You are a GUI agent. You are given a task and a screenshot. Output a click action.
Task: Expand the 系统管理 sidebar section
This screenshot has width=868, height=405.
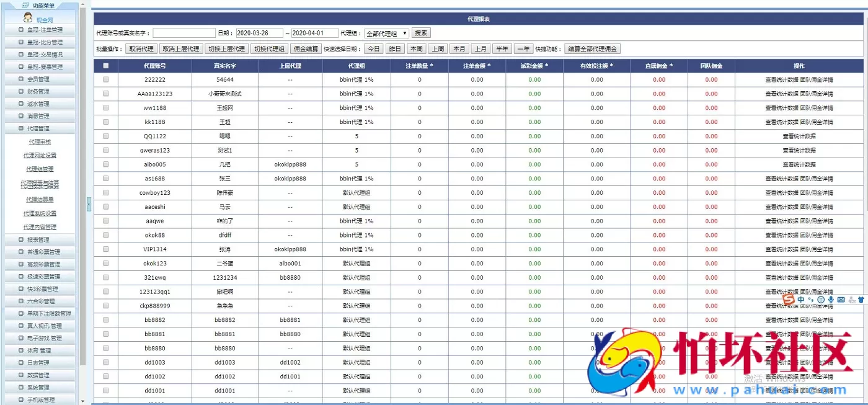35,386
